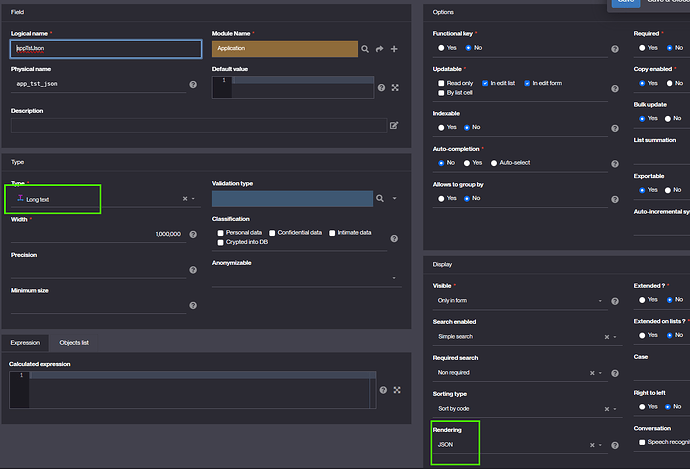
Task: Click the Module Name search magnifier icon
Action: (x=365, y=48)
